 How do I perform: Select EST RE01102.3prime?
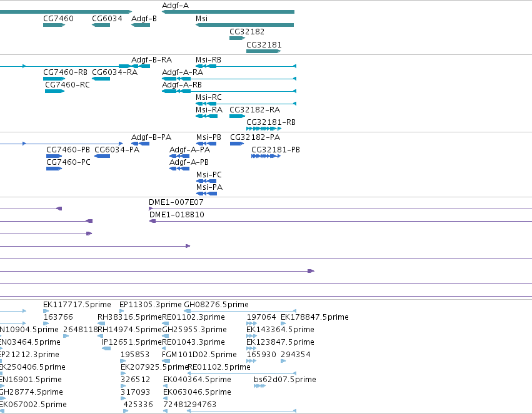point(165,323)
